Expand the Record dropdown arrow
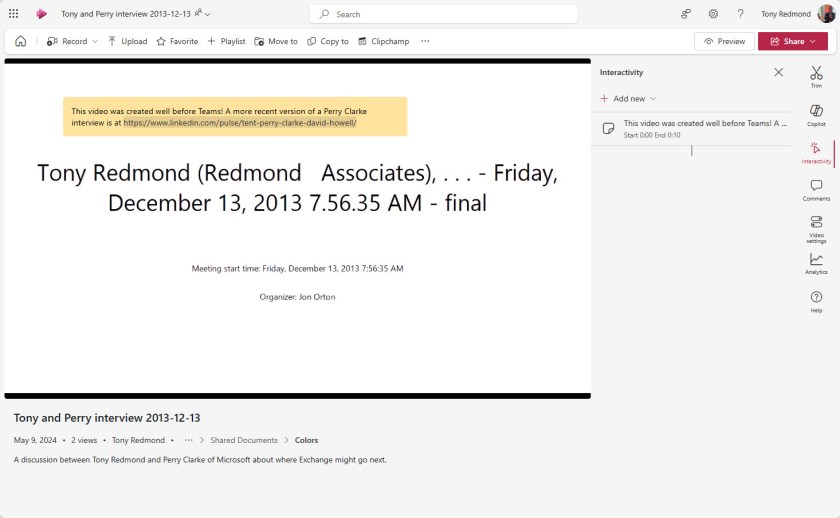This screenshot has height=518, width=840. pyautogui.click(x=95, y=41)
